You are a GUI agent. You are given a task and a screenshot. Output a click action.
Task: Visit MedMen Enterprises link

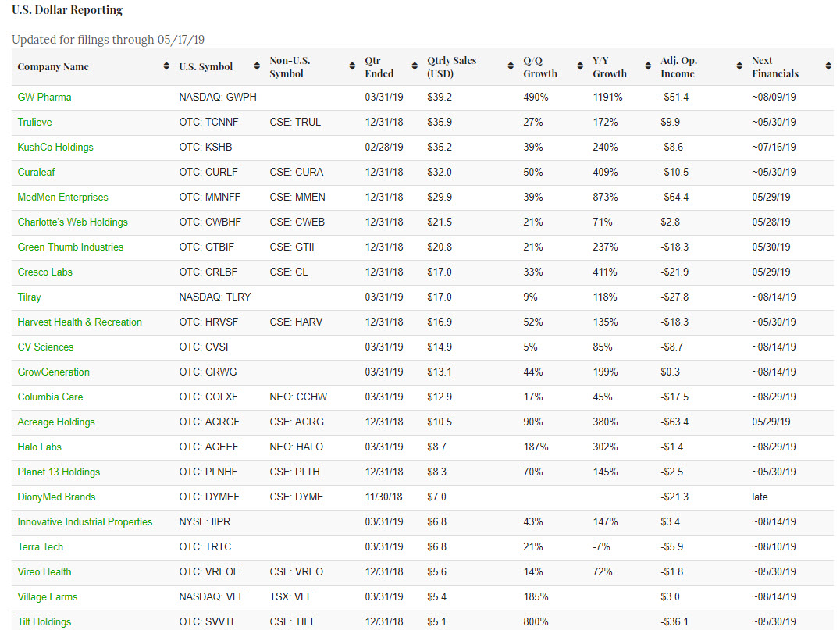[63, 198]
